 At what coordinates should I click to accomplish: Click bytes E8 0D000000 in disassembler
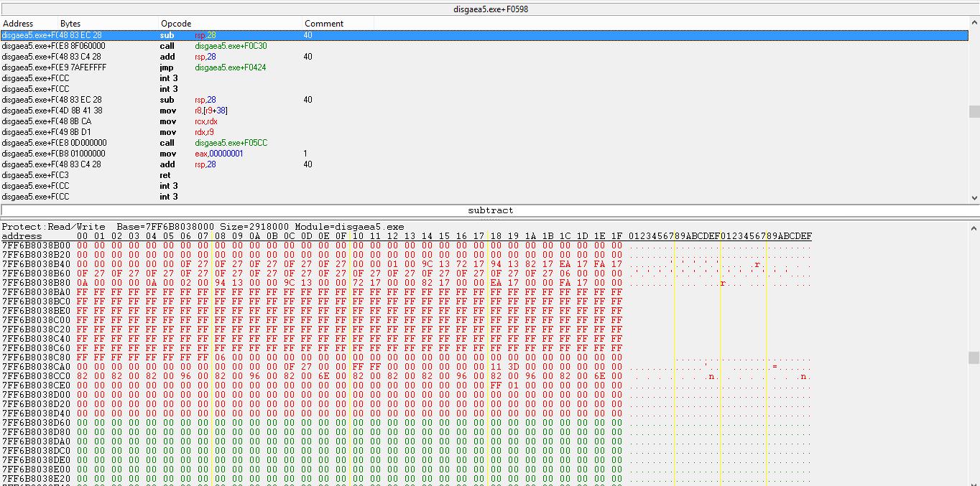point(82,143)
